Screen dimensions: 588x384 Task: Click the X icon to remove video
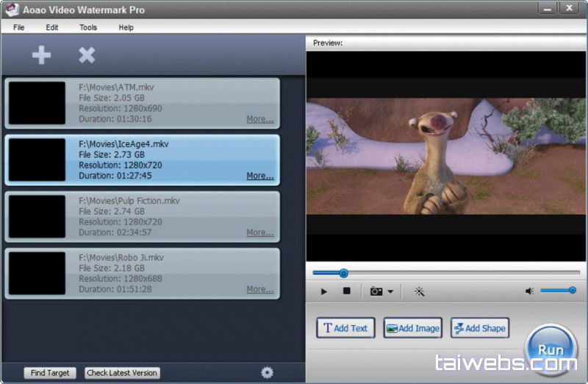87,55
